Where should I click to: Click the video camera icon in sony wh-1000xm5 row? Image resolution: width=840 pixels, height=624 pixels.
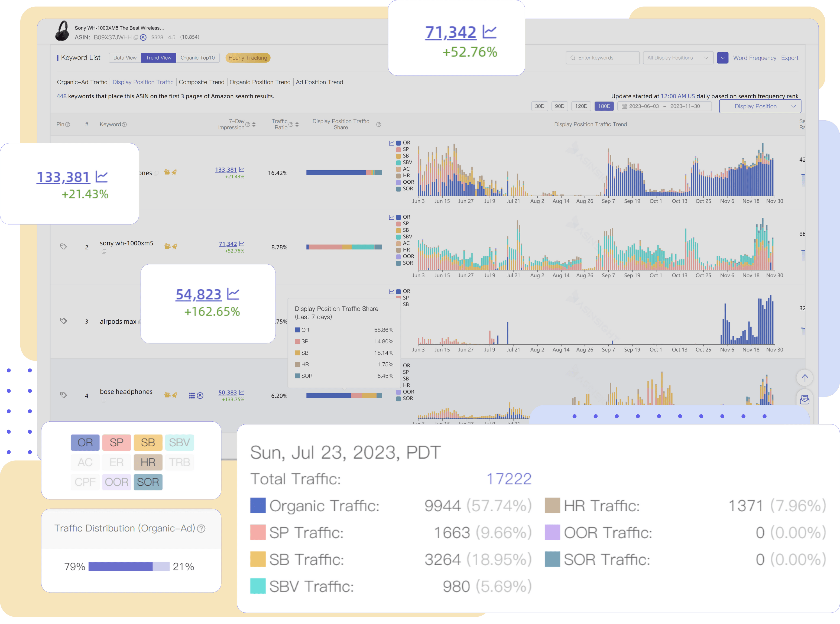click(x=167, y=246)
